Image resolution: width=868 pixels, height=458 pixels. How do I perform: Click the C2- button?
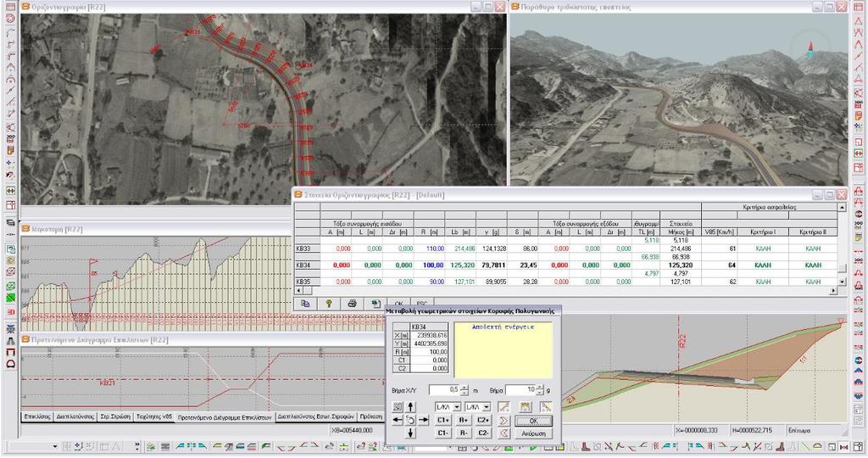coord(483,433)
